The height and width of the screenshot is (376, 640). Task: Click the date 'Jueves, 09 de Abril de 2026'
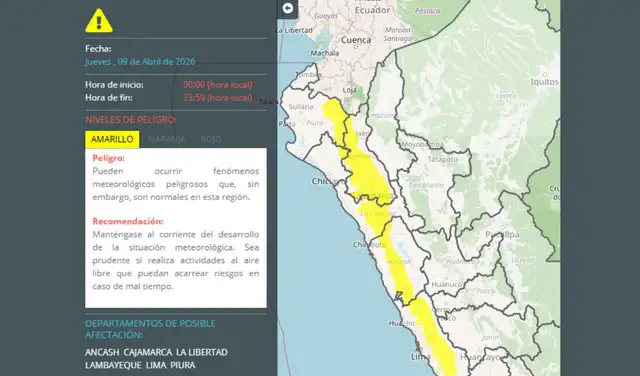point(140,62)
